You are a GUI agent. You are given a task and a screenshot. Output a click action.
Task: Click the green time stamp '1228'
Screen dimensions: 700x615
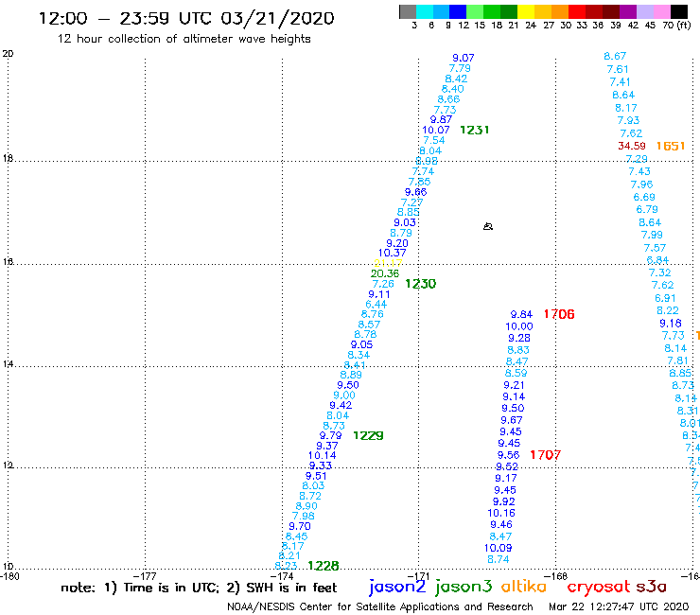(x=324, y=566)
